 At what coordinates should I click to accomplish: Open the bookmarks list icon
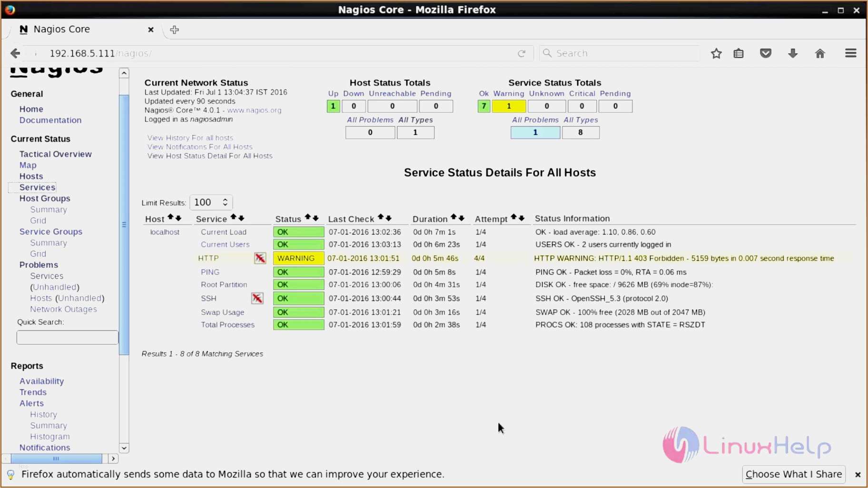click(739, 53)
